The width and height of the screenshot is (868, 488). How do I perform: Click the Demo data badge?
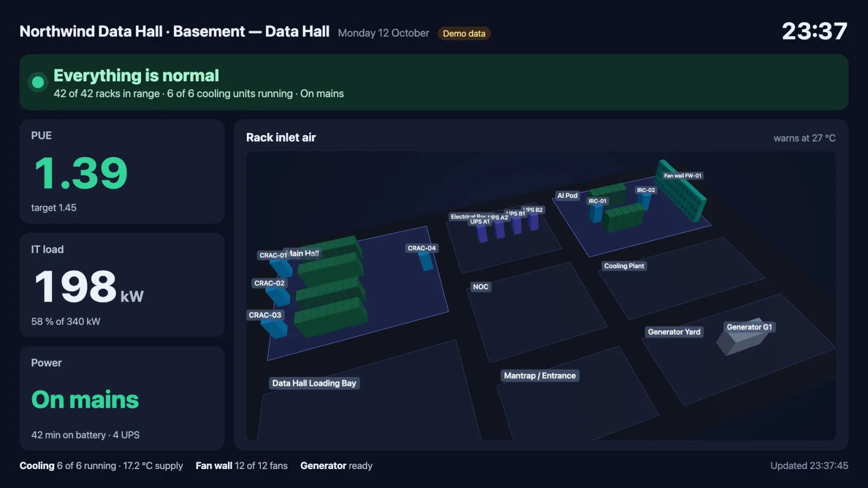(x=464, y=34)
